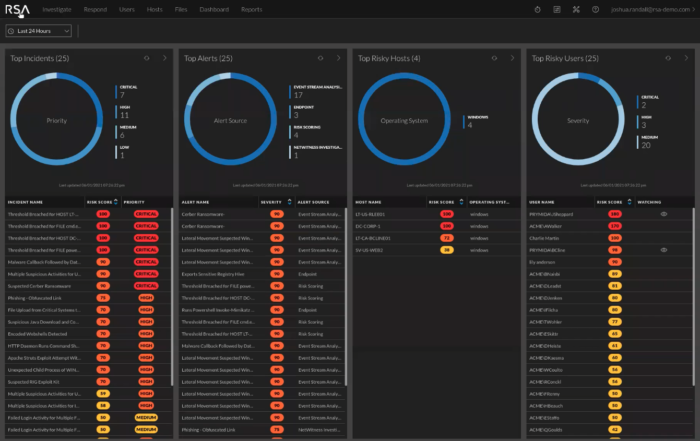Sort Top Incidents by risk score arrows
This screenshot has height=441, width=700.
[116, 202]
